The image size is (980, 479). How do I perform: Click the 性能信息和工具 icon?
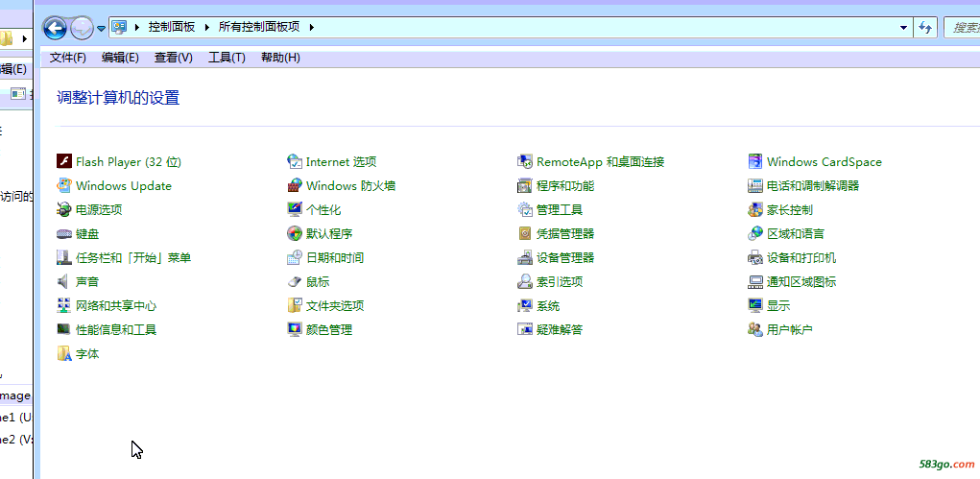click(x=64, y=329)
